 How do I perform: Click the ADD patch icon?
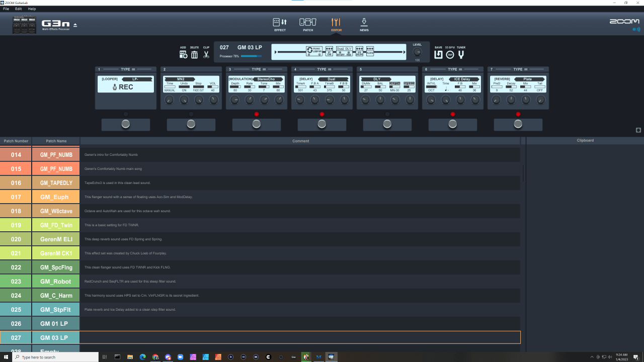click(x=183, y=53)
